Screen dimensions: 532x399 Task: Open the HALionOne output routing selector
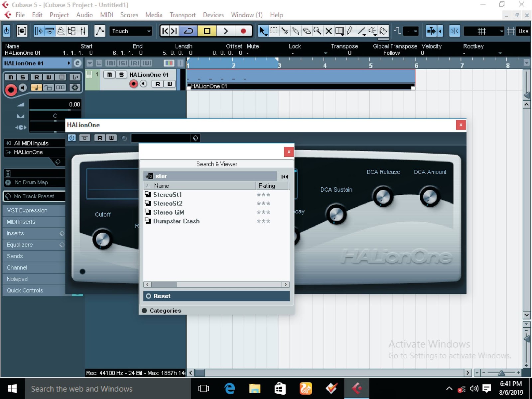coord(35,152)
